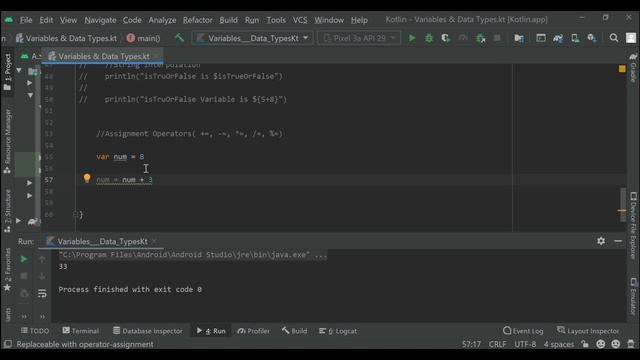This screenshot has width=640, height=360.
Task: Toggle the Structure side panel
Action: pos(7,211)
